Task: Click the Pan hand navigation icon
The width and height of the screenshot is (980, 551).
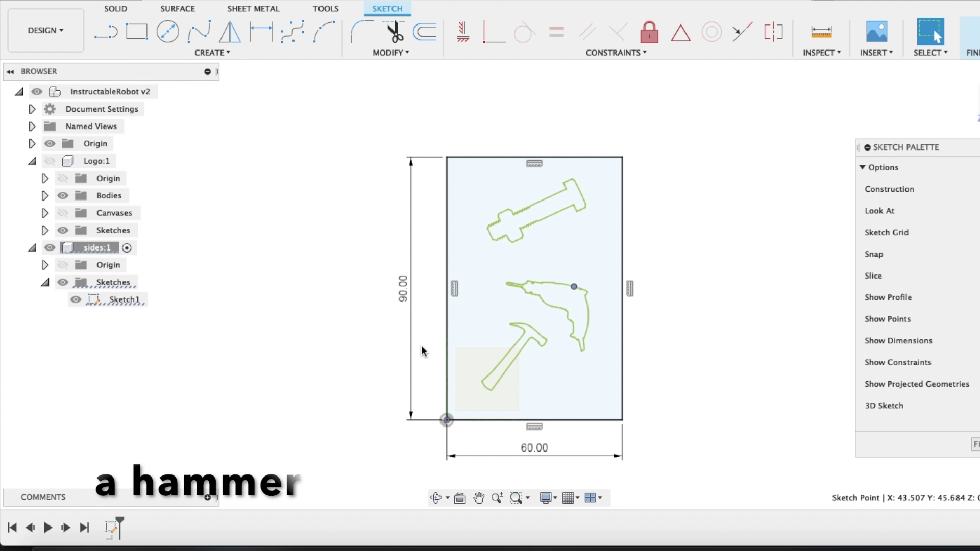Action: 478,498
